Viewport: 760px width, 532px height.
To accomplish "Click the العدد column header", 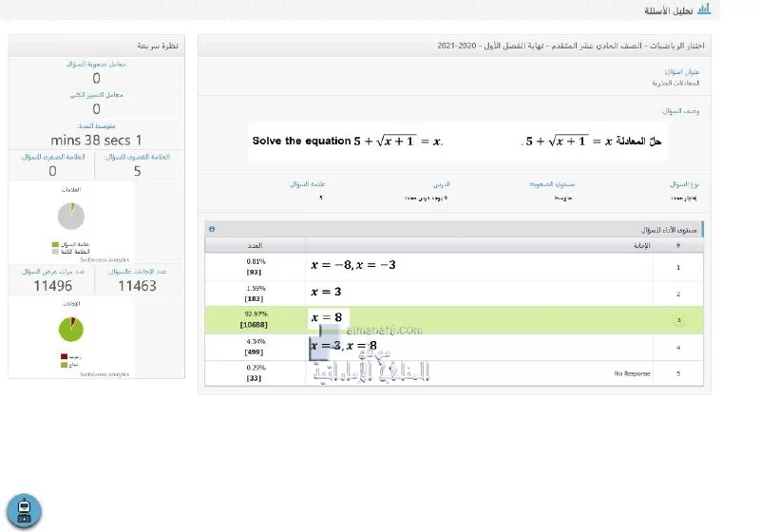I will 255,246.
